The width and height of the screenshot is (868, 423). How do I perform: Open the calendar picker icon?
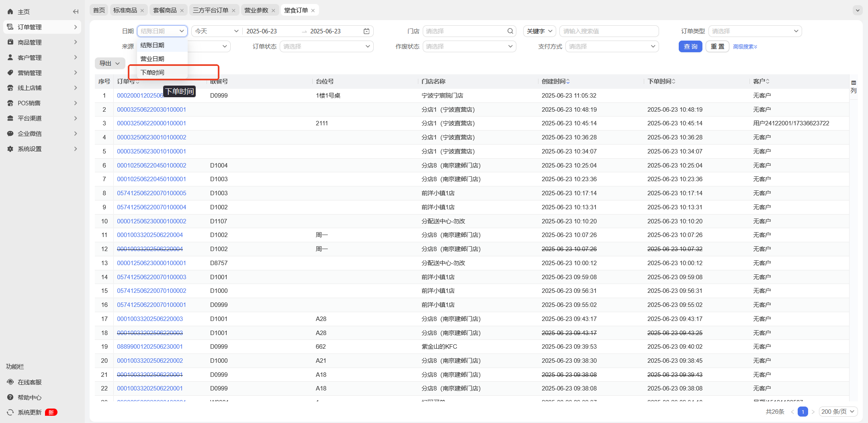[366, 31]
